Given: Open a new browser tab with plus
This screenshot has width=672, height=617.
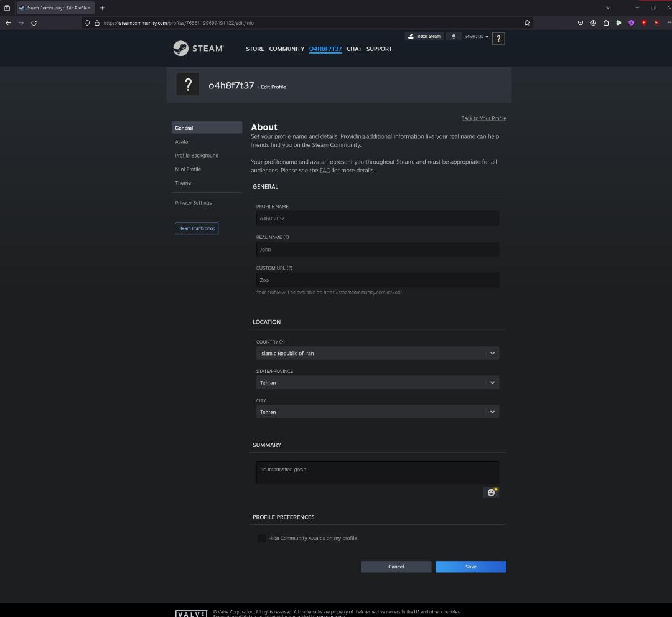Looking at the screenshot, I should [102, 7].
